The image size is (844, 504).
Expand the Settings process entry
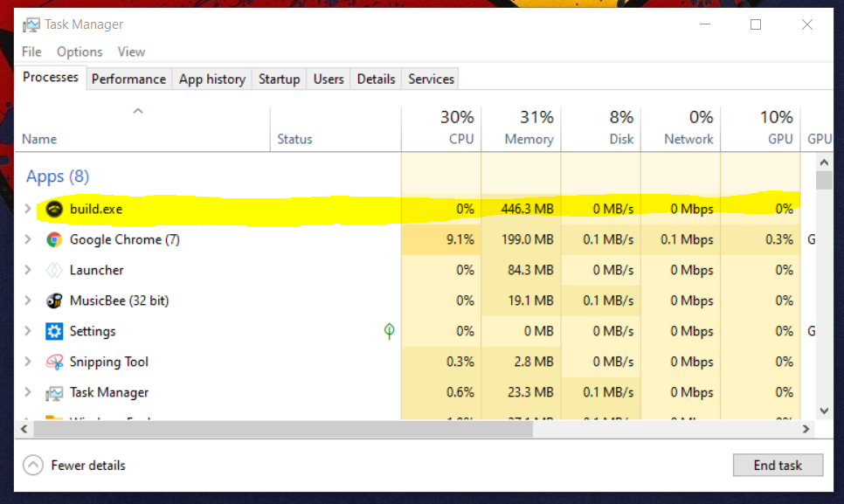[27, 331]
